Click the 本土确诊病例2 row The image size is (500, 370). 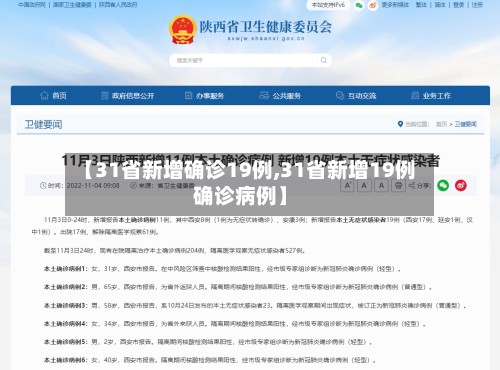point(238,287)
